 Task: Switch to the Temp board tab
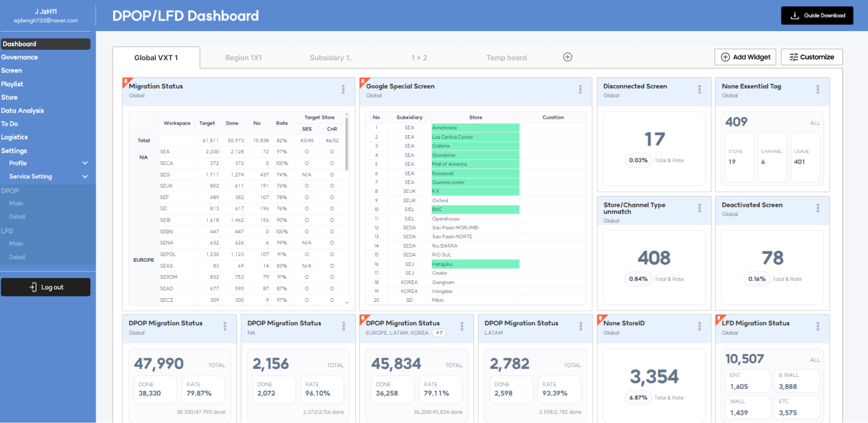pos(506,58)
